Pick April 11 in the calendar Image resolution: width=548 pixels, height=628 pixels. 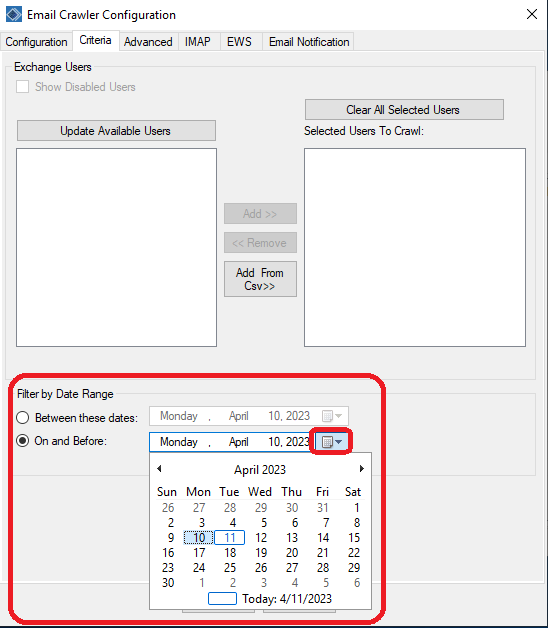tap(230, 537)
